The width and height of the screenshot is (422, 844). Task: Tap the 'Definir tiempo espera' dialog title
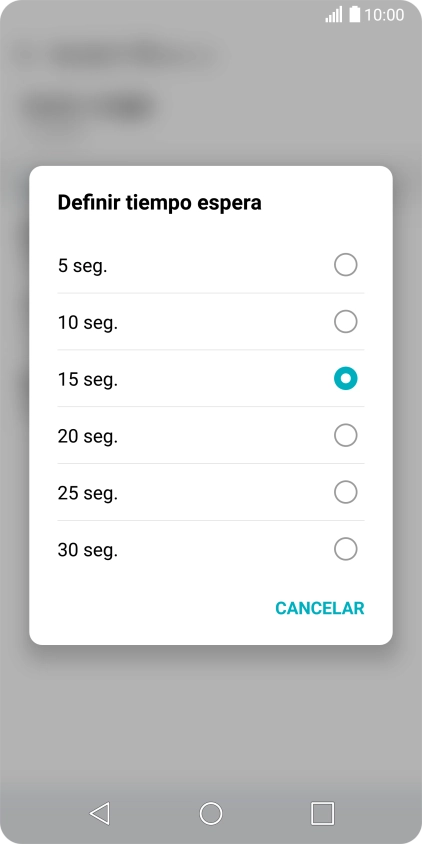click(x=159, y=203)
